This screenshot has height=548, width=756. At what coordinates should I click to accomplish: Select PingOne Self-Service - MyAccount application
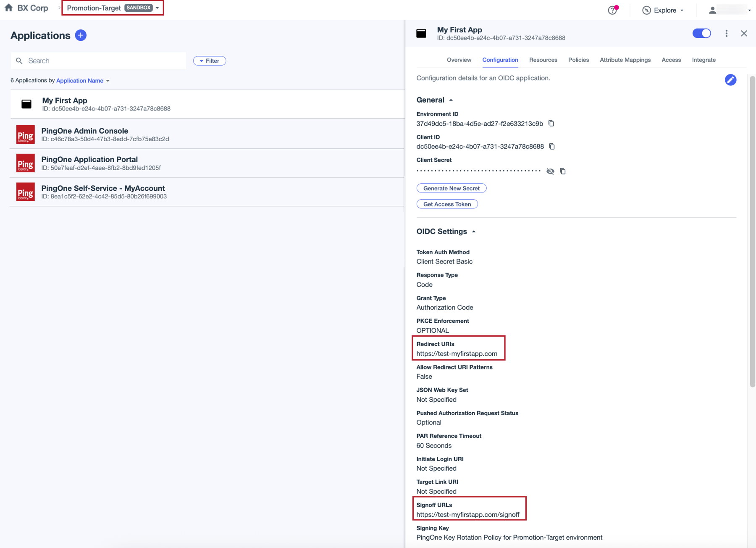pos(207,192)
